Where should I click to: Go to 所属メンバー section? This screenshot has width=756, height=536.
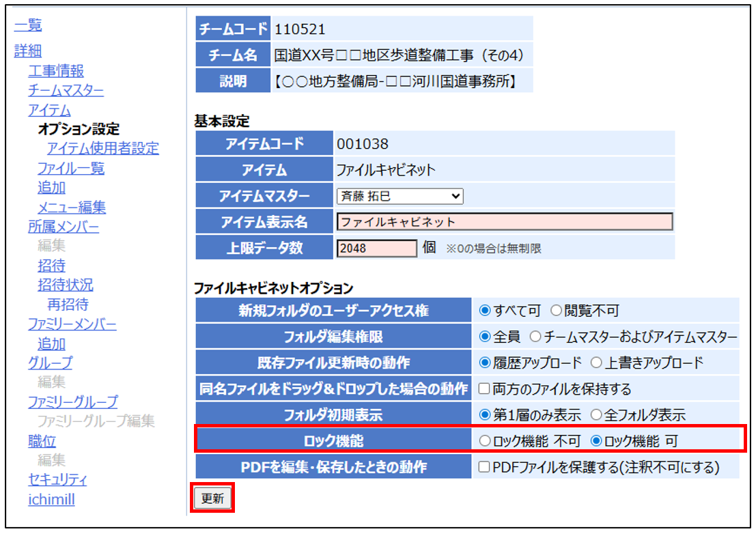point(64,227)
